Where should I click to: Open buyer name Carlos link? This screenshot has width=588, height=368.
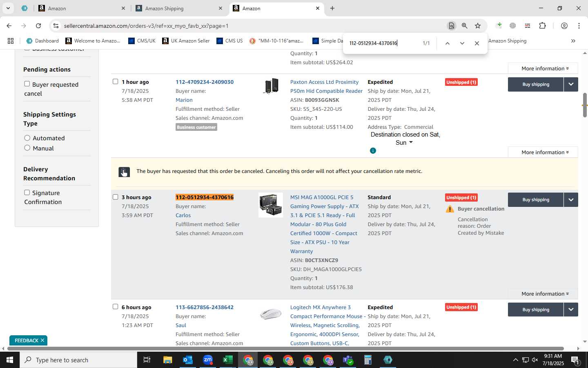[183, 215]
